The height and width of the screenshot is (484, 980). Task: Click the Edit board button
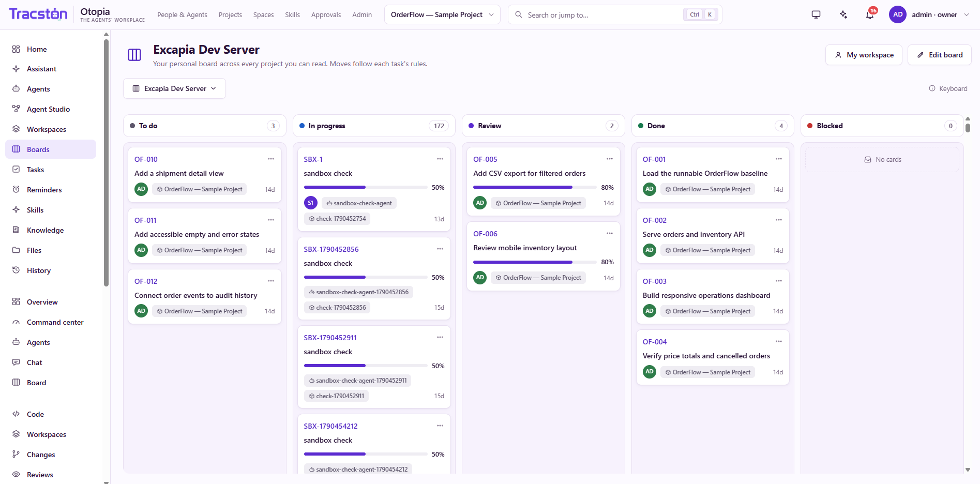(x=940, y=55)
